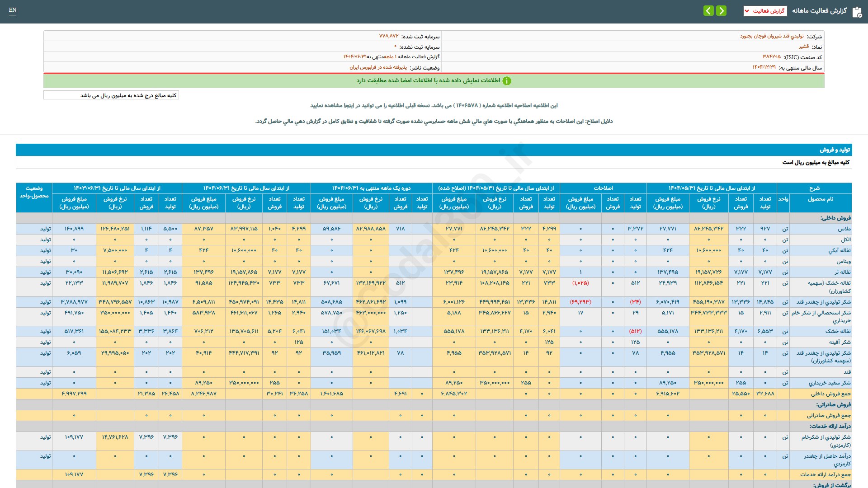Click the symbol قشير link
Screen dimensions: 868x488
(x=803, y=47)
